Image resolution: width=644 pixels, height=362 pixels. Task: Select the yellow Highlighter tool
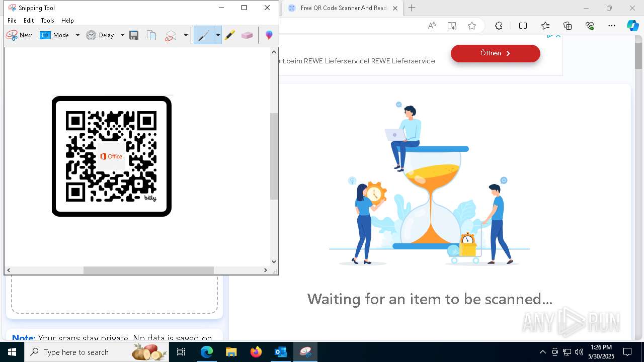pos(230,35)
